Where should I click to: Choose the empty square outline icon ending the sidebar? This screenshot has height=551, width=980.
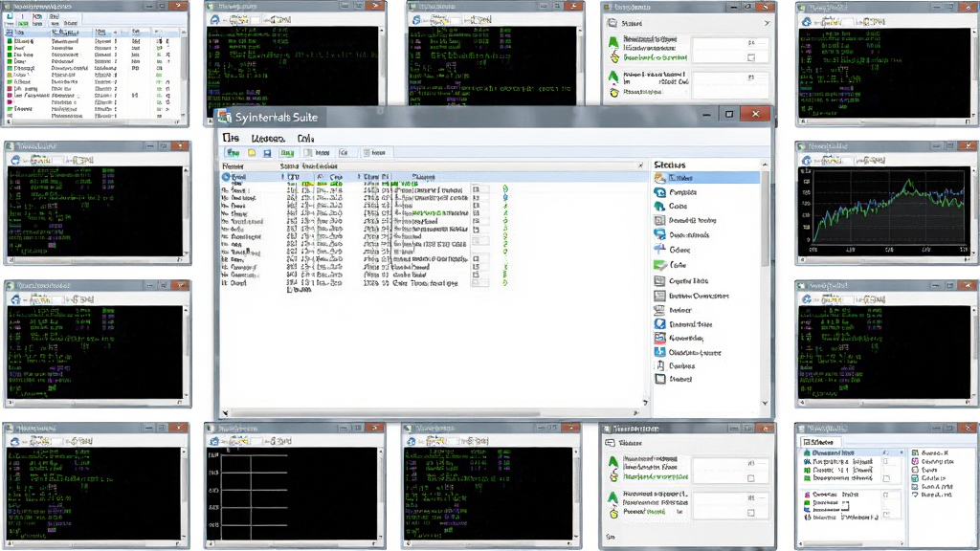coord(659,379)
